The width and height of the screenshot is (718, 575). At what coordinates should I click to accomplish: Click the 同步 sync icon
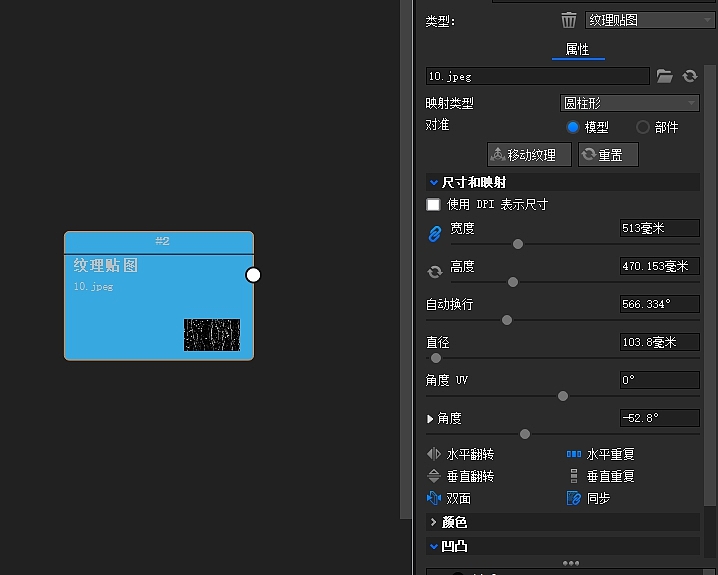pyautogui.click(x=574, y=498)
